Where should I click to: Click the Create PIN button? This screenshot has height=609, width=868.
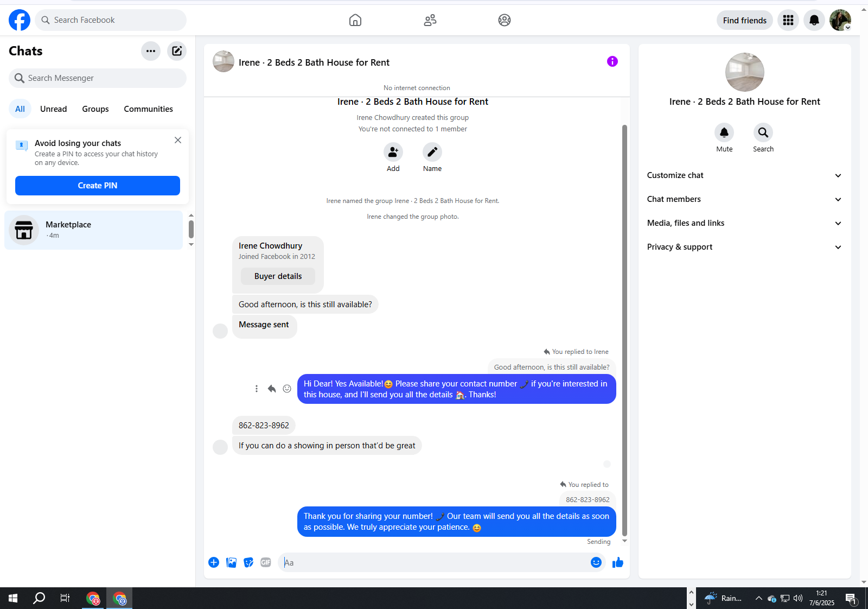[98, 186]
